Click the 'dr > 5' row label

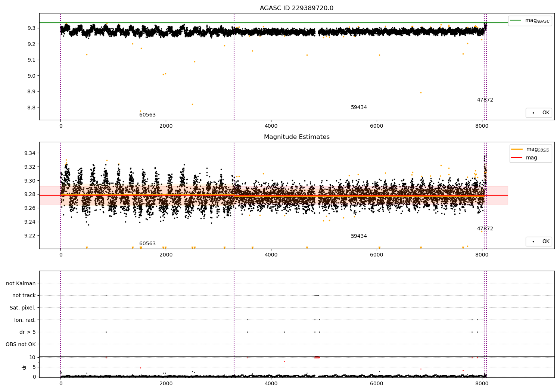28,332
